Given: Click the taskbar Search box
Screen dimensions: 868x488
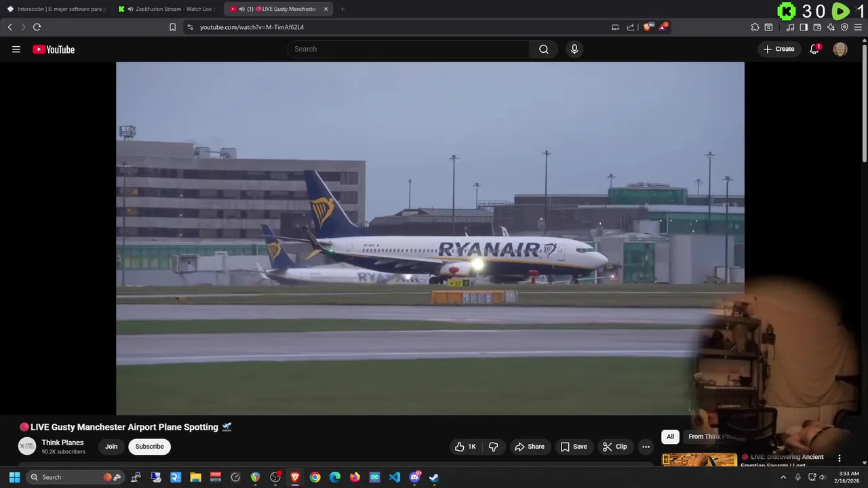Looking at the screenshot, I should (x=76, y=477).
